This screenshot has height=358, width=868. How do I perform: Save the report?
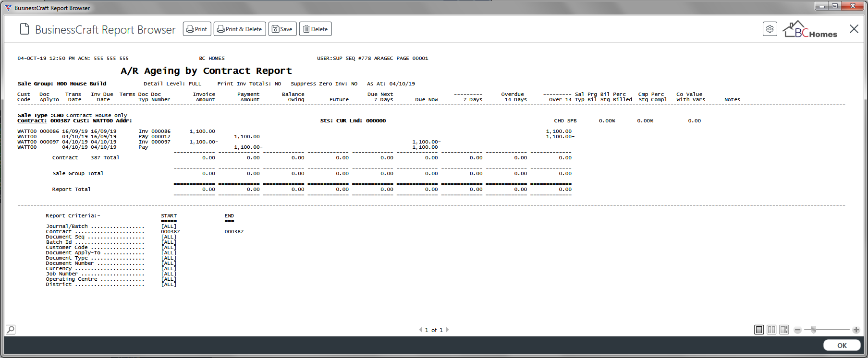(282, 29)
